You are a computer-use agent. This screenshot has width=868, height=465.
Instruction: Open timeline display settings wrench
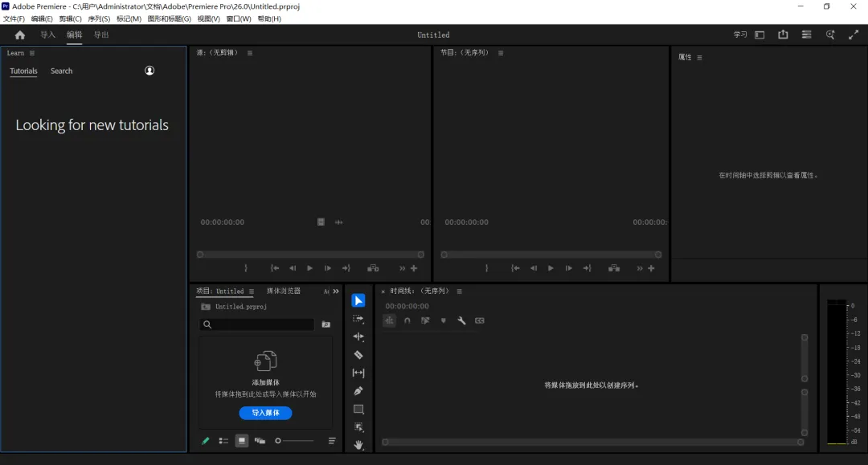(461, 320)
